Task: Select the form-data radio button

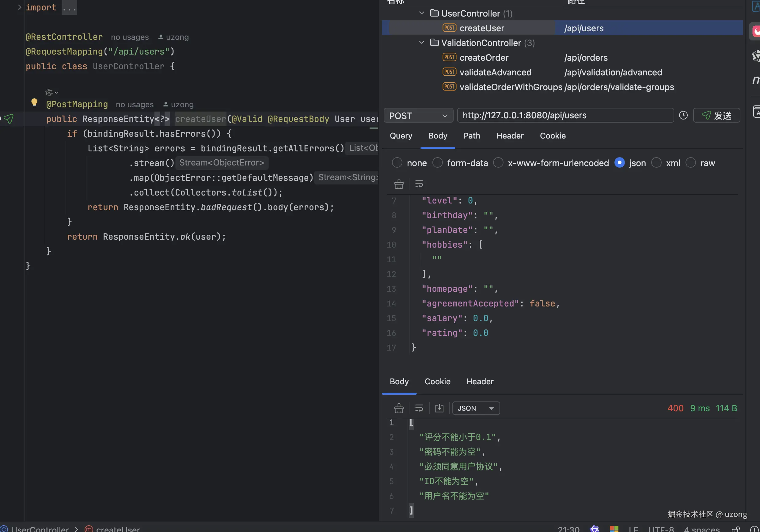Action: coord(438,163)
